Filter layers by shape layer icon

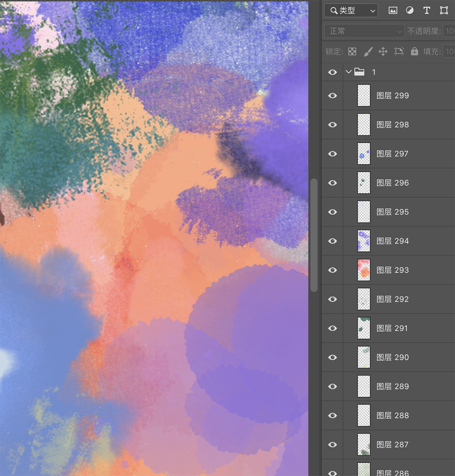(x=444, y=11)
